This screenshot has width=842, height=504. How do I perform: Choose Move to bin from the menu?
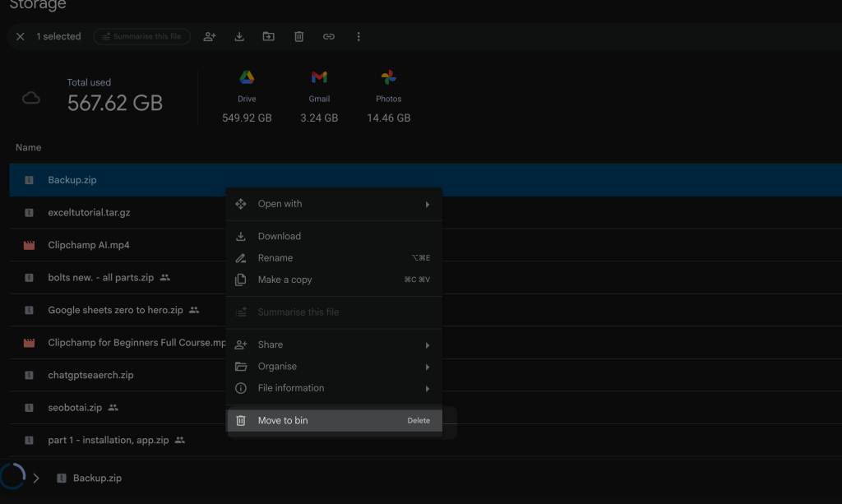329,420
